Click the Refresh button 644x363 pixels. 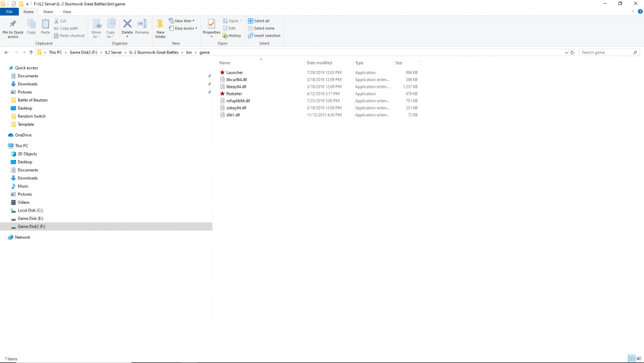point(572,53)
